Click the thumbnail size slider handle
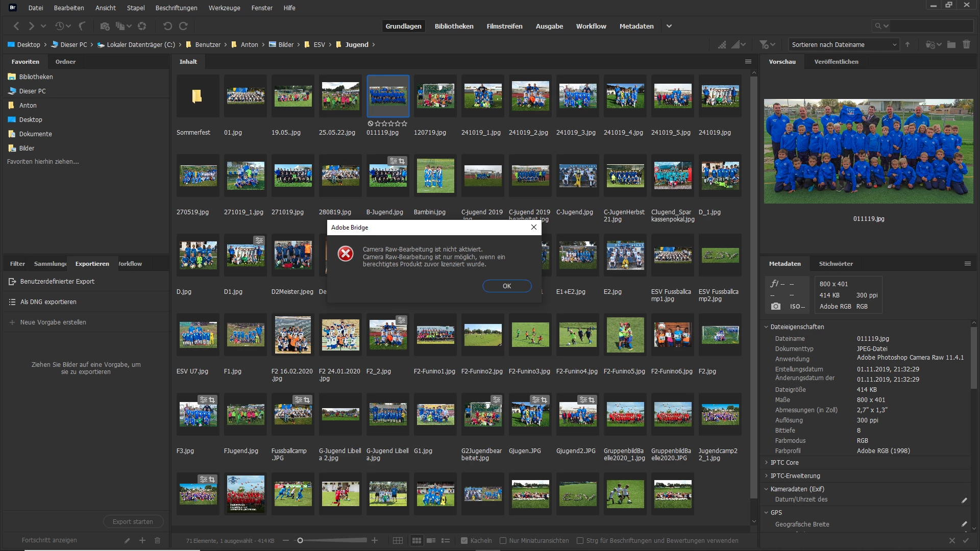Screen dimensions: 980x551 (x=300, y=541)
